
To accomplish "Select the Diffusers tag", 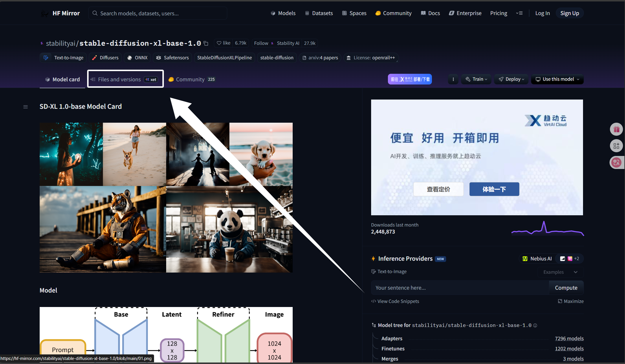I will point(105,58).
